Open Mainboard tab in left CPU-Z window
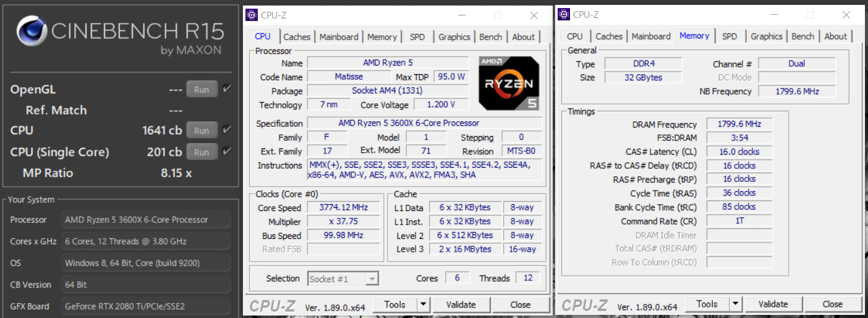The image size is (868, 318). [x=339, y=37]
